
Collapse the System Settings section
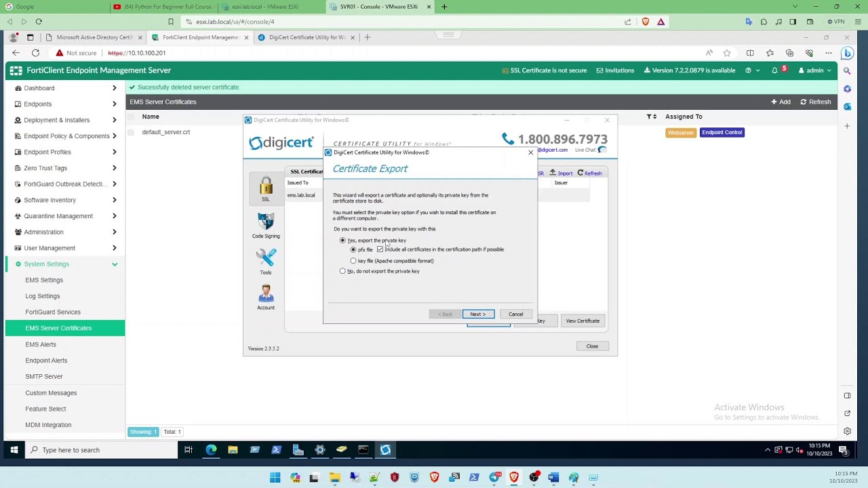coord(115,264)
